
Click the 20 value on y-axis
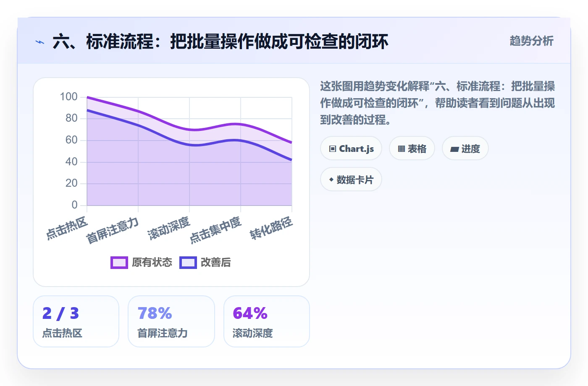(x=71, y=183)
